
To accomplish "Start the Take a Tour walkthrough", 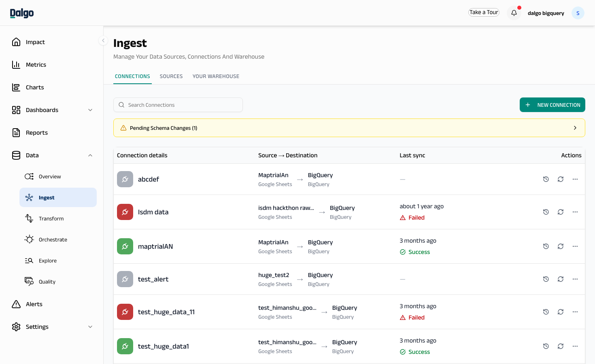I will (x=484, y=13).
